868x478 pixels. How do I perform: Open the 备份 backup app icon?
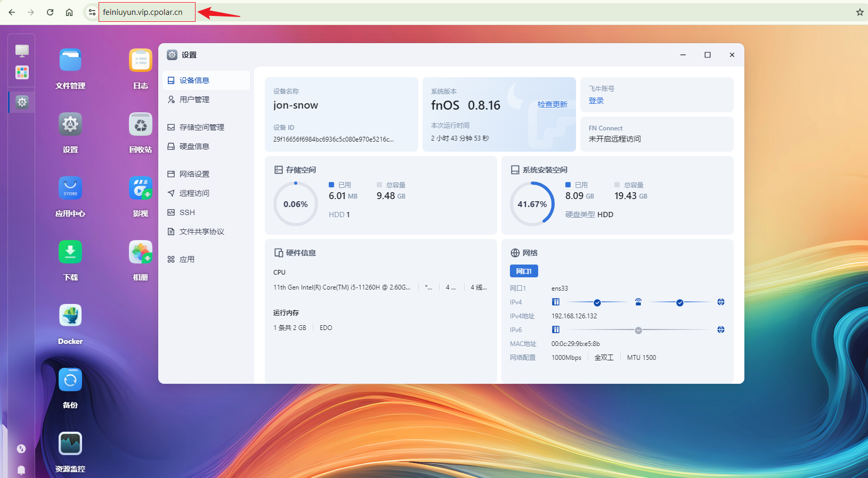coord(70,380)
